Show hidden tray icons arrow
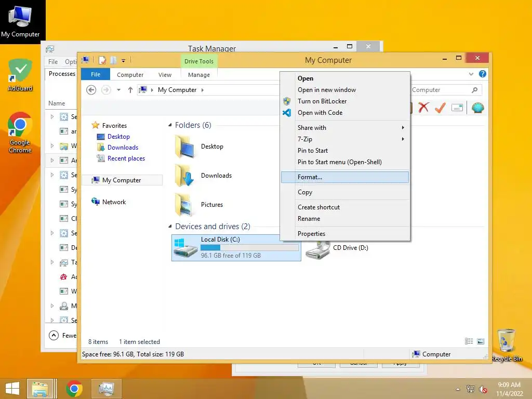532x399 pixels. (x=458, y=389)
